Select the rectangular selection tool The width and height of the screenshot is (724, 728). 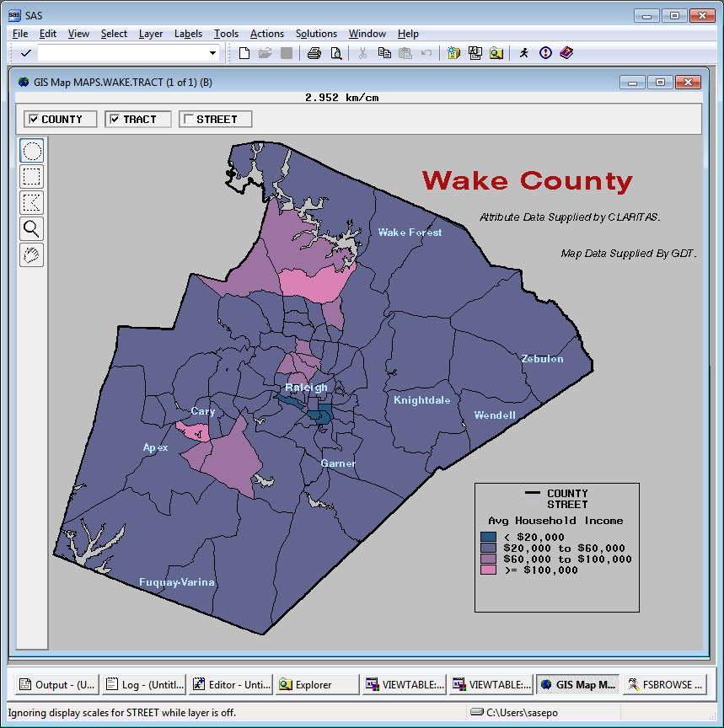[x=31, y=177]
